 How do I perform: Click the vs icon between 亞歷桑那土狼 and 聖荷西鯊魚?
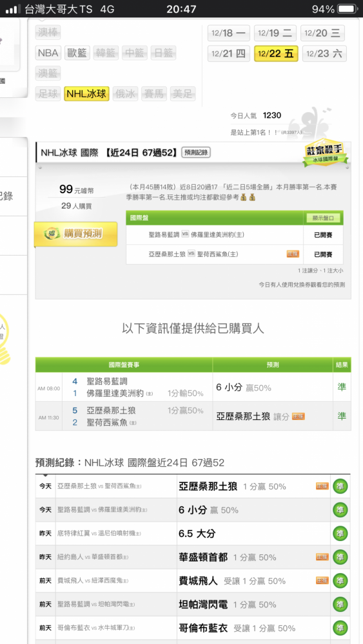click(191, 254)
